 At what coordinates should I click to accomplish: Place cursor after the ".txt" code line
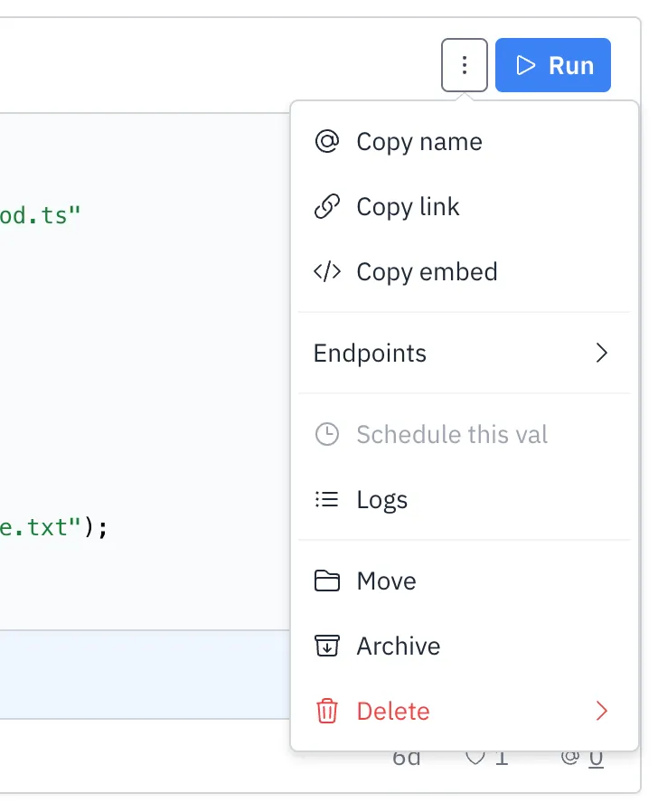(111, 526)
